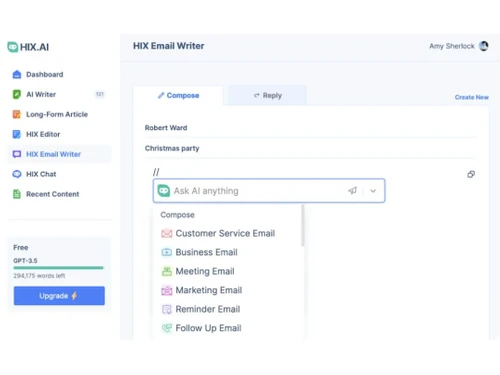
Task: Click the Christmas party subject field
Action: 310,148
